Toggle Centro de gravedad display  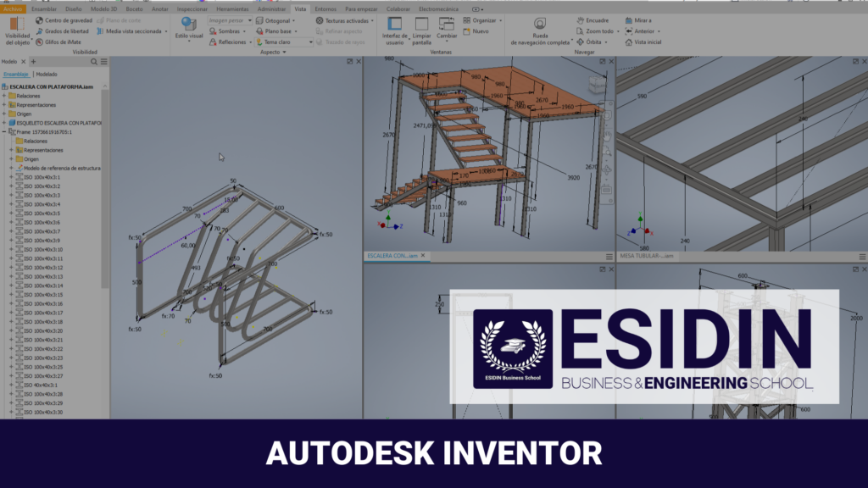64,20
